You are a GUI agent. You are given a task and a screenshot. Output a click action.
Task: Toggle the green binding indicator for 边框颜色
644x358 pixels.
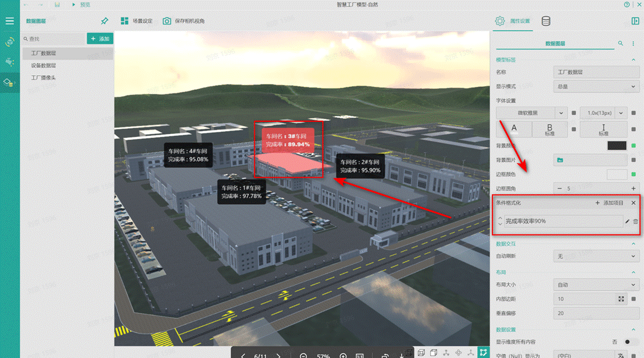[633, 174]
